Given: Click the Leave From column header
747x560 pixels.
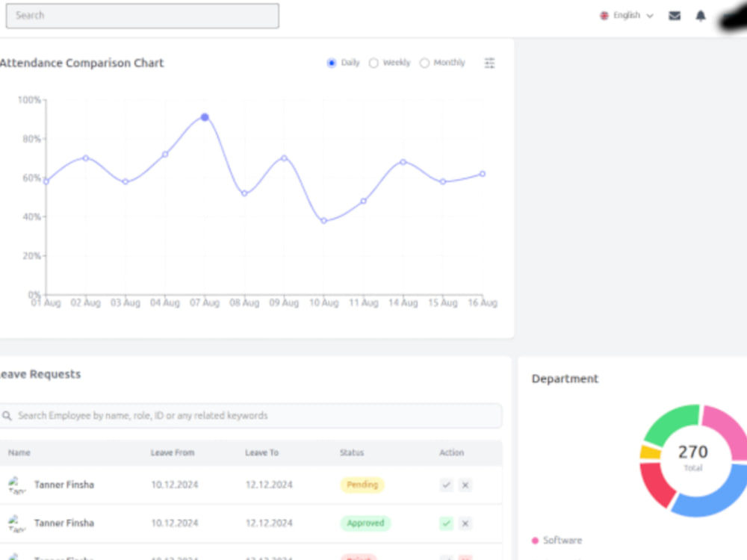Looking at the screenshot, I should [x=173, y=453].
